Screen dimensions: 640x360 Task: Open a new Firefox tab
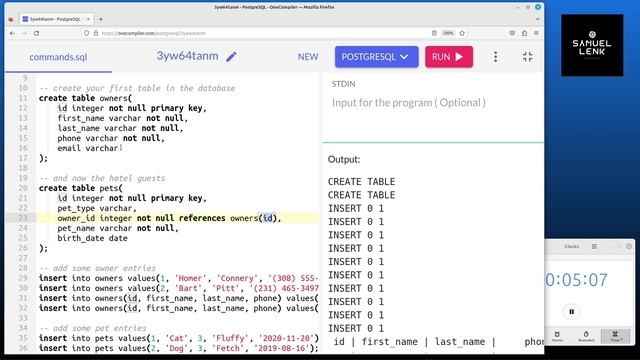tap(100, 19)
